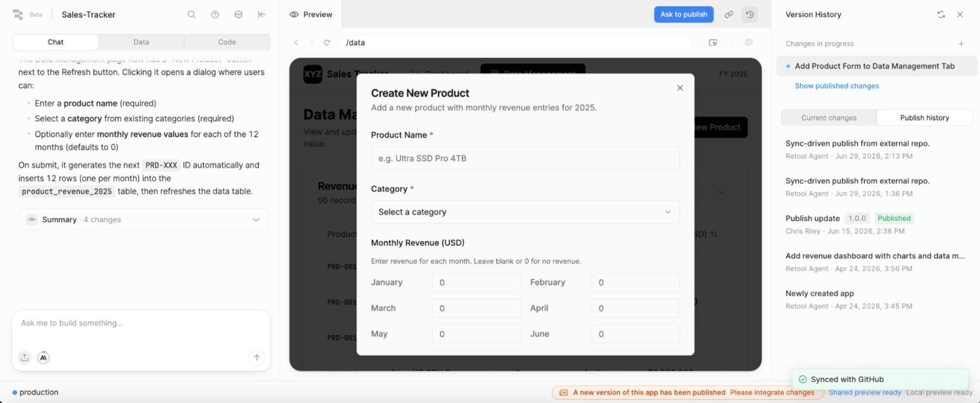Click the upload attachment icon in chat
Image resolution: width=980 pixels, height=403 pixels.
pyautogui.click(x=25, y=357)
